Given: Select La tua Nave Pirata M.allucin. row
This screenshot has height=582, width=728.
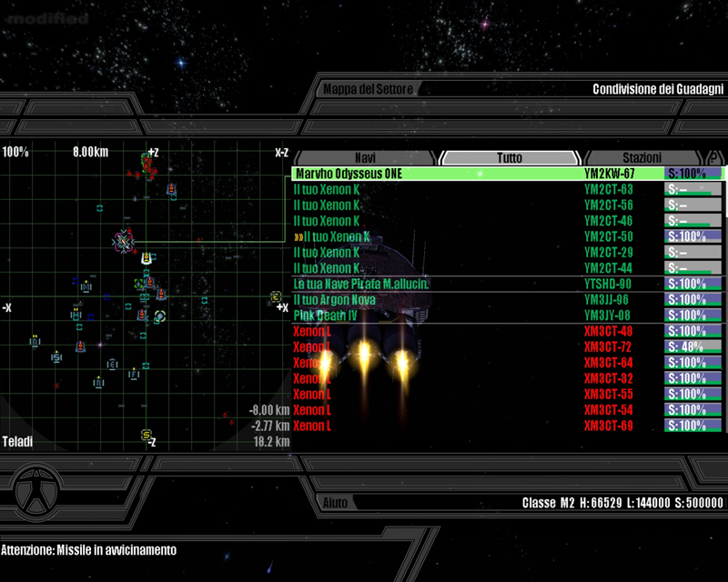Looking at the screenshot, I should tap(508, 284).
